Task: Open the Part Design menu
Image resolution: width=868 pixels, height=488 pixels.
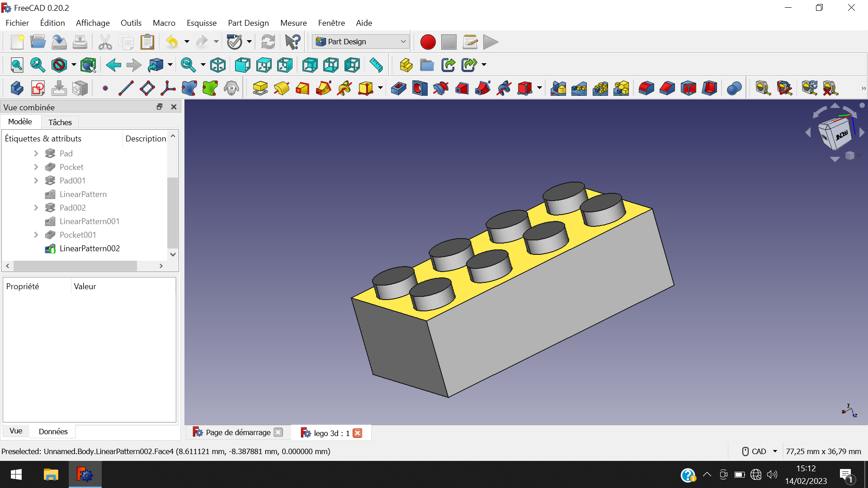Action: tap(248, 23)
